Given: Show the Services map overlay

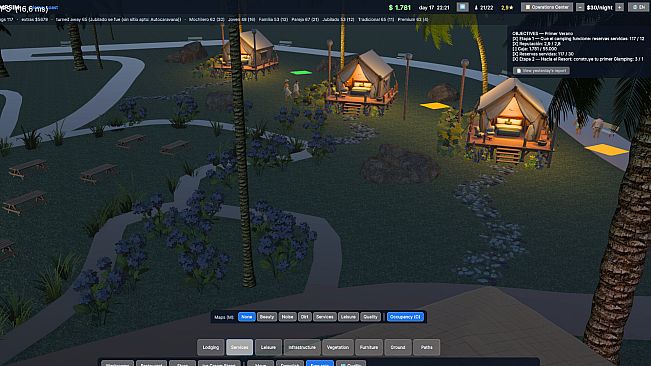Looking at the screenshot, I should [325, 317].
